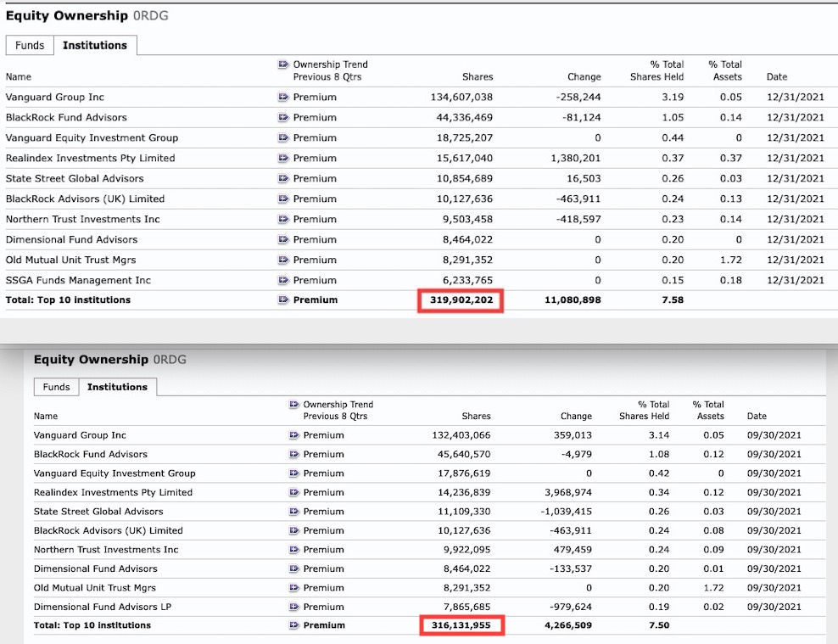Open Premium link for BlackRock Fund Advisors, top table
The width and height of the screenshot is (838, 644).
click(x=315, y=117)
